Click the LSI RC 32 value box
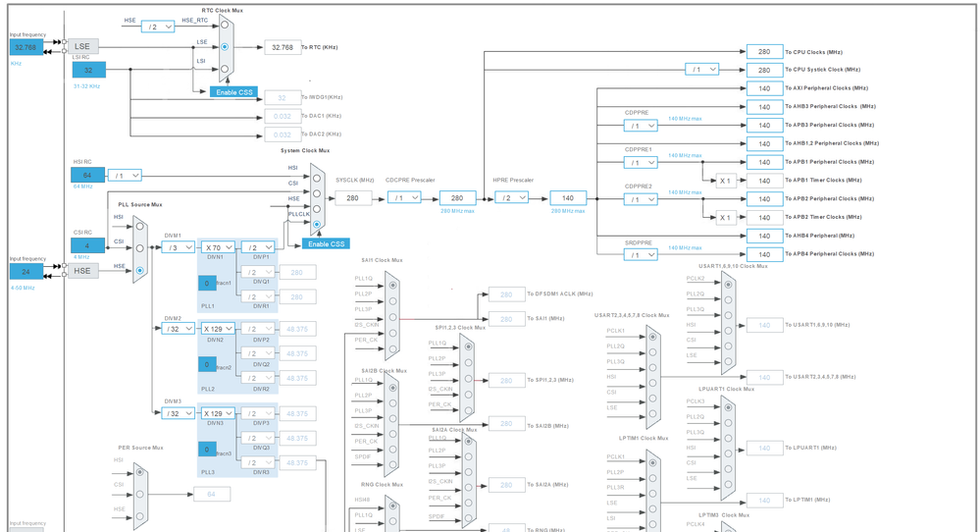Viewport: 980px width, 532px height. tap(88, 70)
